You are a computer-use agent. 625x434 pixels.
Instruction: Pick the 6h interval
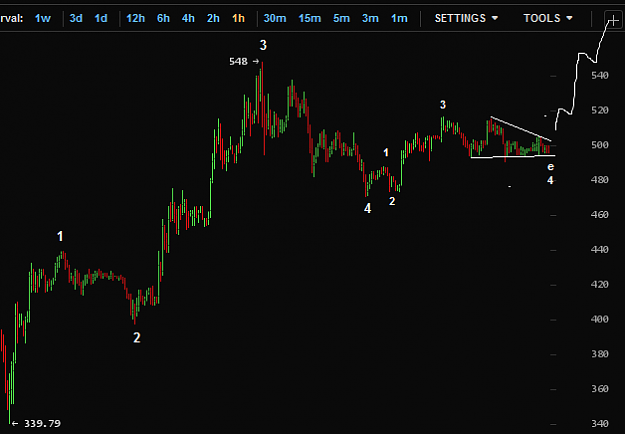(x=163, y=18)
